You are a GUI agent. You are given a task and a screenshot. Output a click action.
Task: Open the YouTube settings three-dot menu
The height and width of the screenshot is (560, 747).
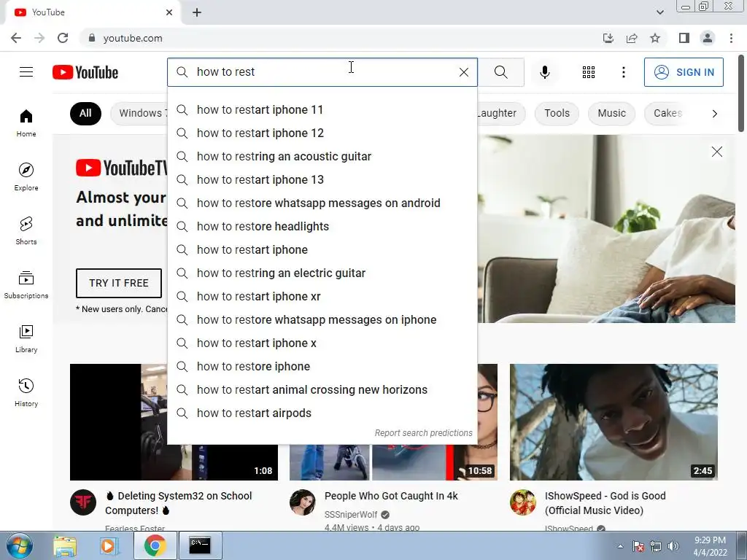pos(623,72)
